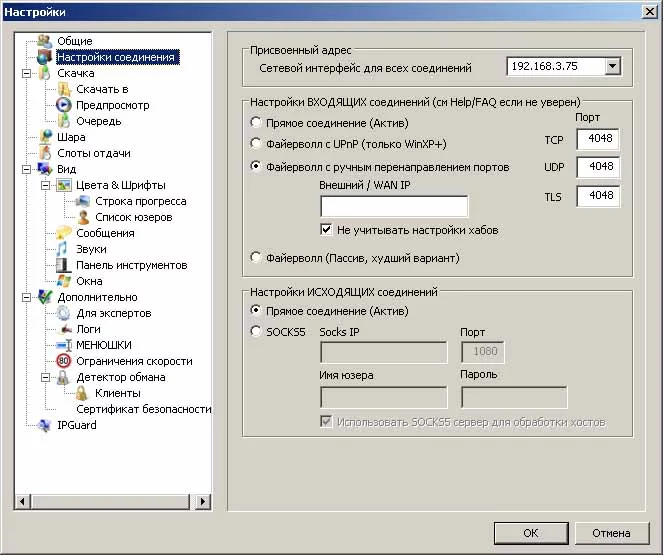This screenshot has height=555, width=663.
Task: Click the Имя юзера field
Action: coord(384,397)
